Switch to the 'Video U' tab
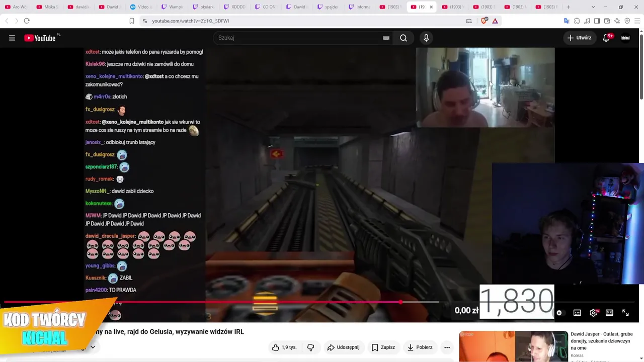The height and width of the screenshot is (362, 644). point(141,7)
